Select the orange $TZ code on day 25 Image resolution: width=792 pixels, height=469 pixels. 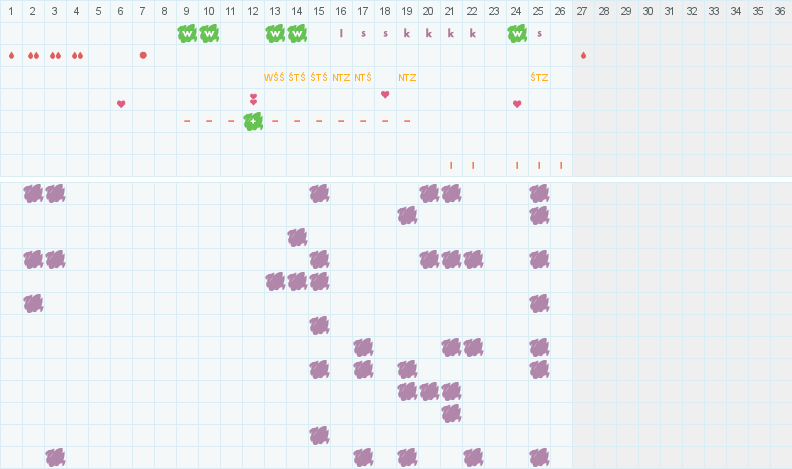click(539, 77)
